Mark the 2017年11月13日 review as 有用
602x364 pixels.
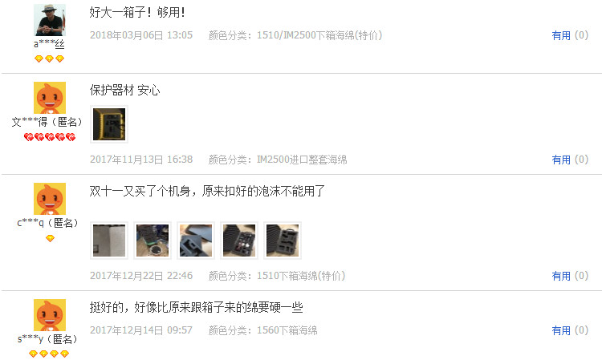pos(561,160)
